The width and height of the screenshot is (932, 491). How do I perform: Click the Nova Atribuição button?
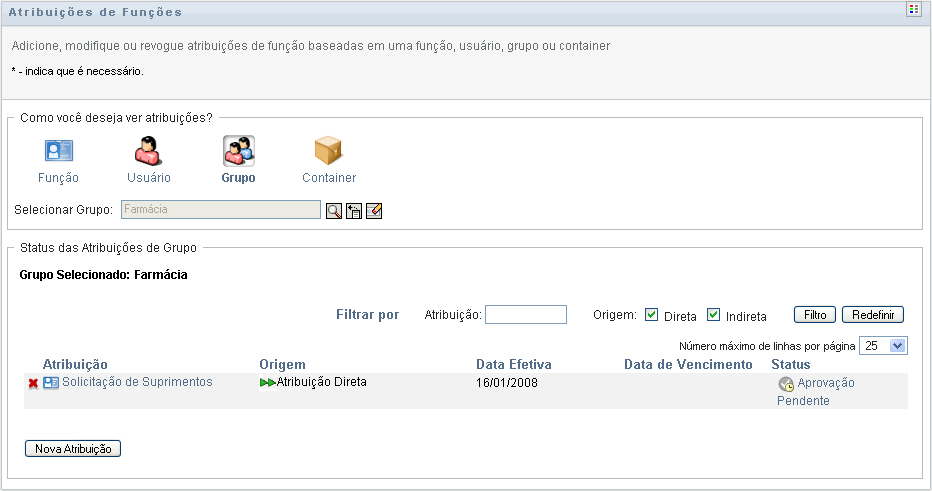click(73, 449)
